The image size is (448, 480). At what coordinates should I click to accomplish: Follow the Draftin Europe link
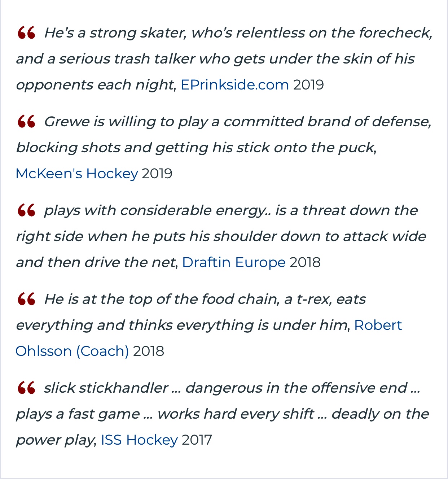tap(234, 262)
